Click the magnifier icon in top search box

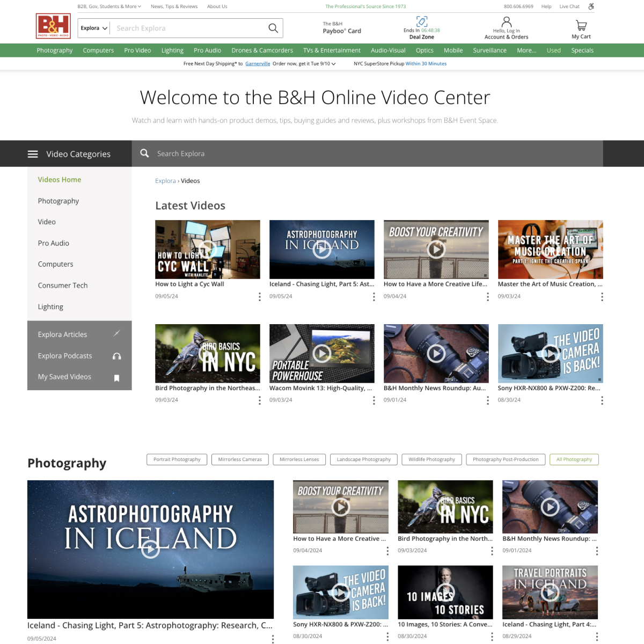click(273, 28)
